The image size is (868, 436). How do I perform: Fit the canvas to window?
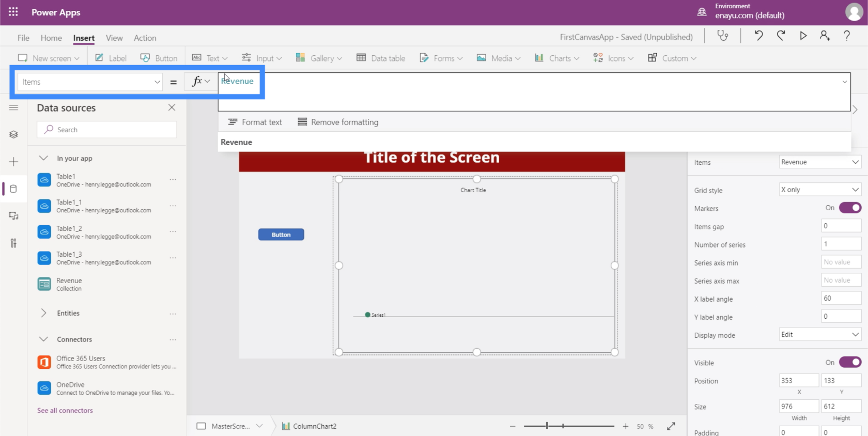point(671,426)
